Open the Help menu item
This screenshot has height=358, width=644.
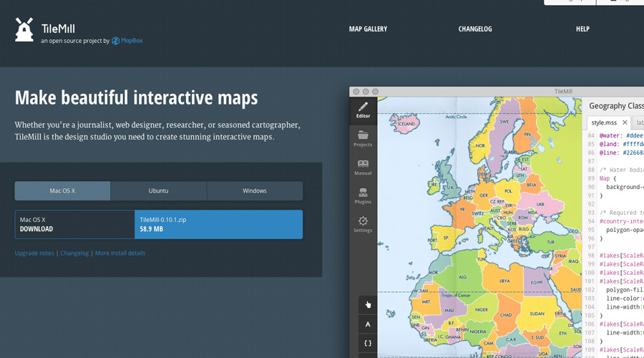tap(582, 29)
